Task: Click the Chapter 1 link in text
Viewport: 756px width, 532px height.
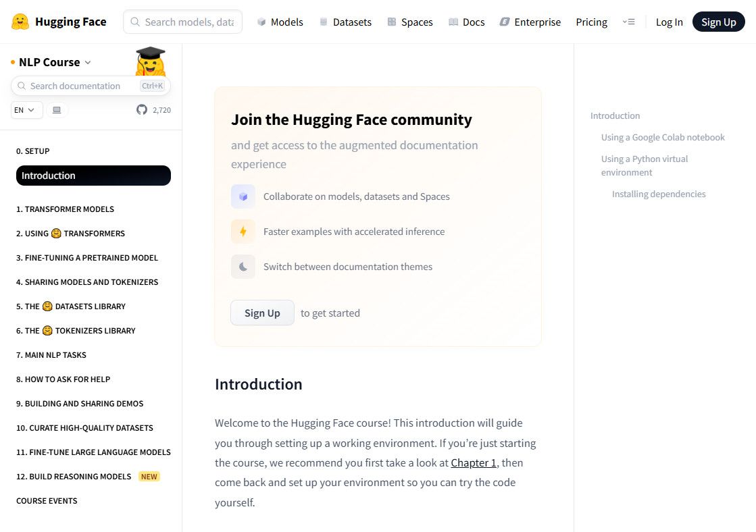Action: click(x=474, y=463)
